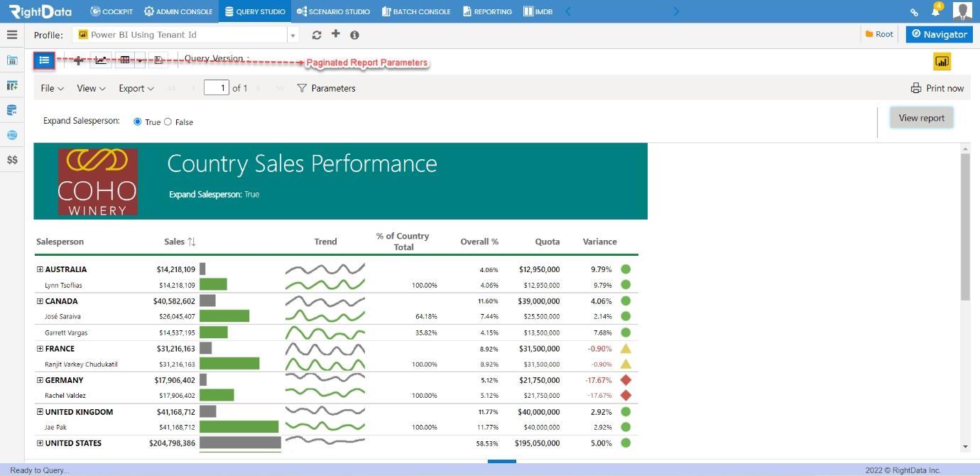Click the profile refresh icon
Image resolution: width=980 pixels, height=476 pixels.
[x=317, y=35]
